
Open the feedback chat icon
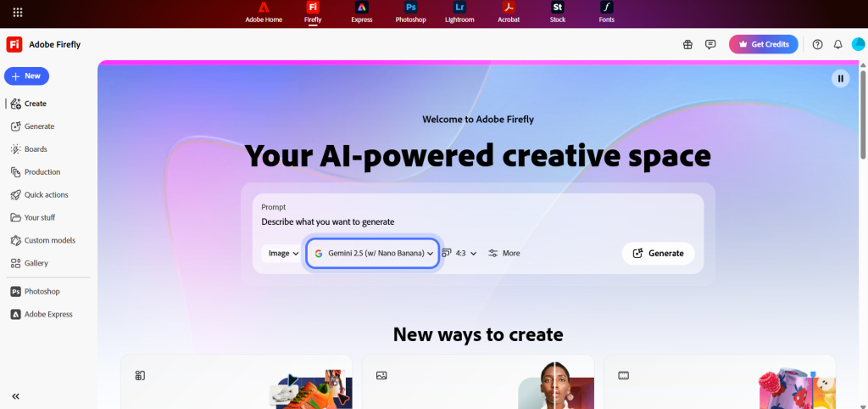(x=711, y=44)
